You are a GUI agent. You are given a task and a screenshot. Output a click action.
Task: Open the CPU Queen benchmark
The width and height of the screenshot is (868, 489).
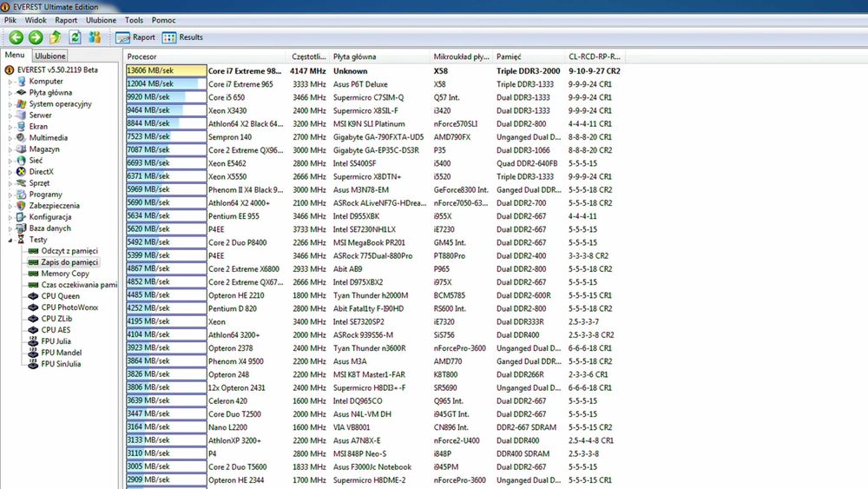pyautogui.click(x=61, y=296)
